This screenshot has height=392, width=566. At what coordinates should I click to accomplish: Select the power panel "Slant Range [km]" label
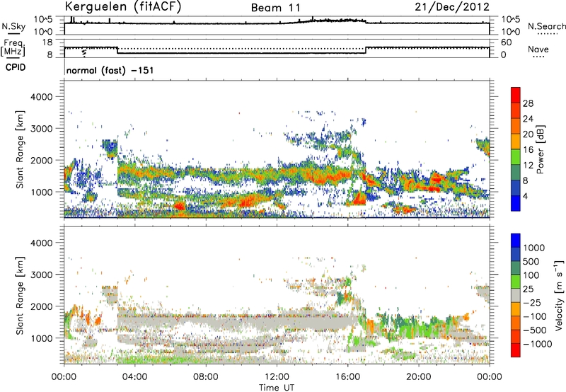pyautogui.click(x=20, y=149)
